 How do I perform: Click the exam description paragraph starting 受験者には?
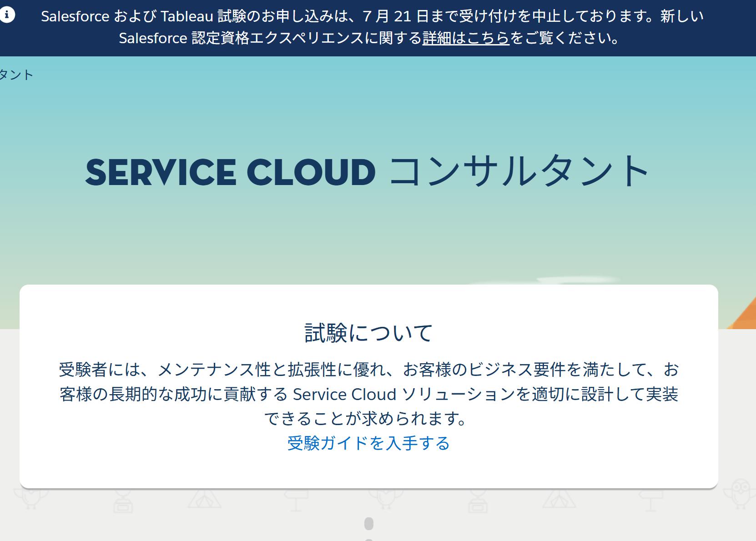368,394
